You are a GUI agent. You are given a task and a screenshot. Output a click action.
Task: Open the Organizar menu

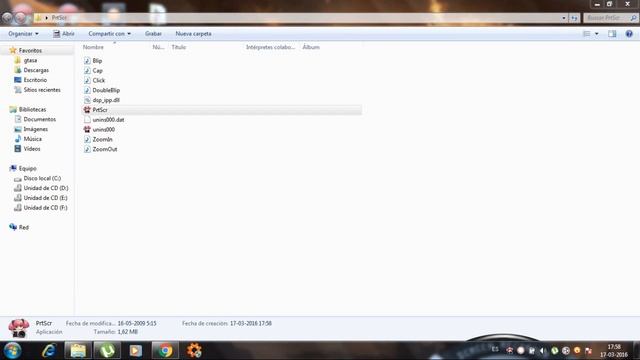click(x=23, y=33)
